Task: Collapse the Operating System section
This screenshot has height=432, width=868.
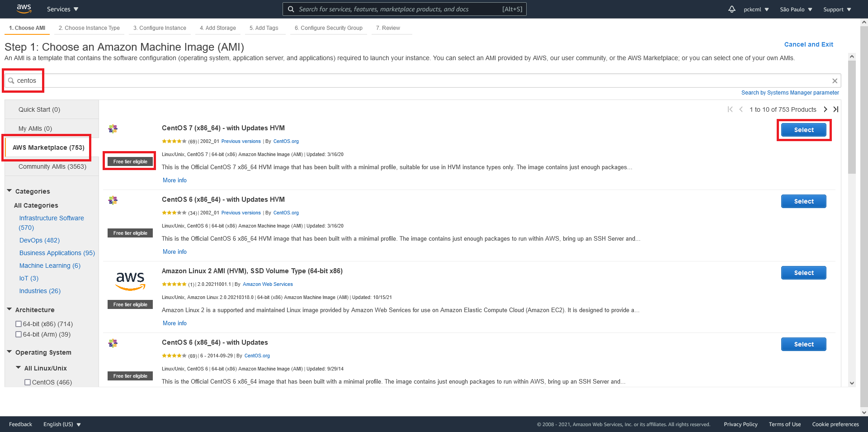Action: point(9,351)
